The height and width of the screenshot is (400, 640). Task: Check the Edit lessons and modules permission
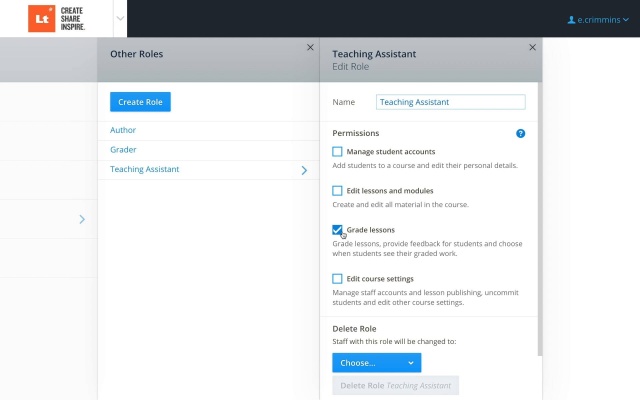coord(337,191)
